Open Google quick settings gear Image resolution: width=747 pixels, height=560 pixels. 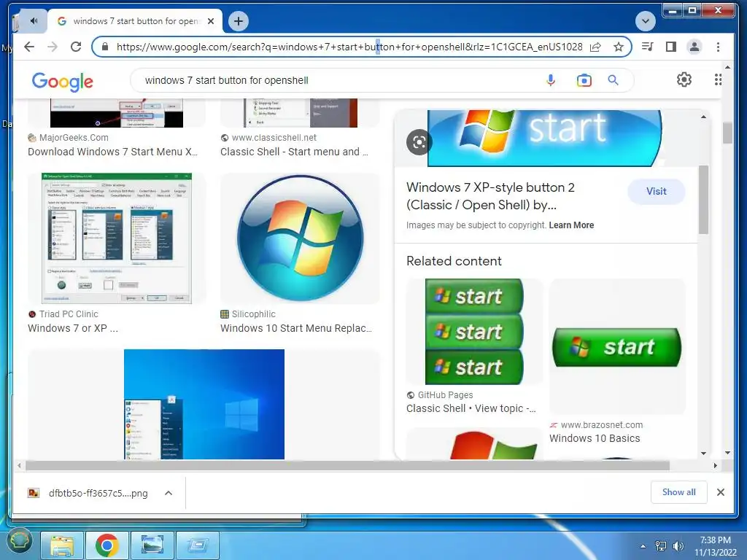click(x=684, y=79)
